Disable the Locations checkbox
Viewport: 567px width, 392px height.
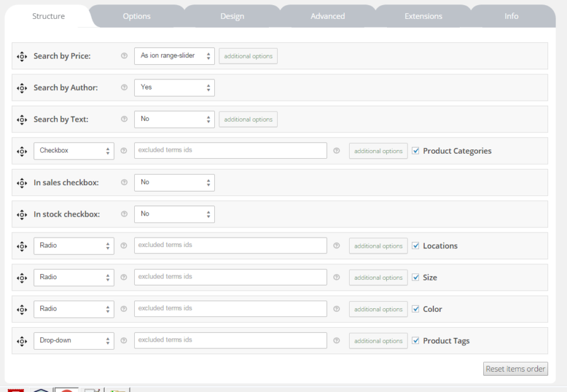tap(414, 246)
